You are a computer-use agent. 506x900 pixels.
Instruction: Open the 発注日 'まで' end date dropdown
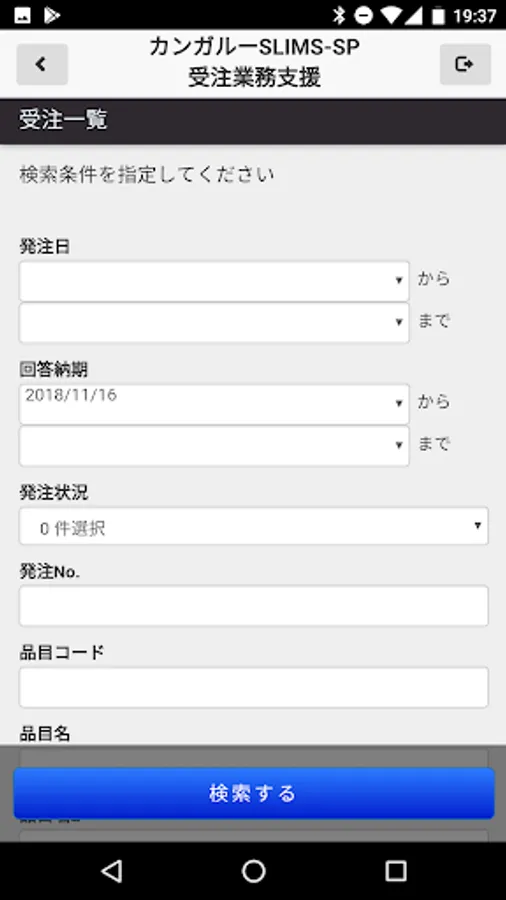click(214, 323)
